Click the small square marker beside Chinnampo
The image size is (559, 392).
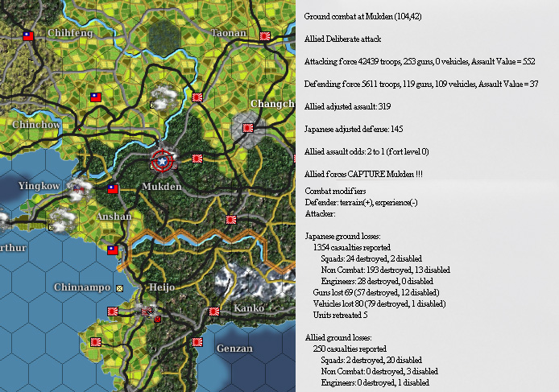point(120,288)
